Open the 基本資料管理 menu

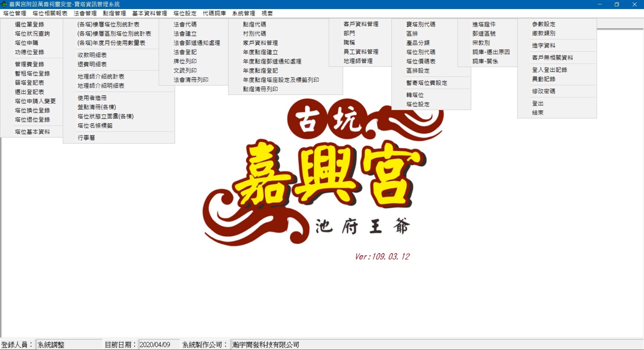tap(150, 13)
